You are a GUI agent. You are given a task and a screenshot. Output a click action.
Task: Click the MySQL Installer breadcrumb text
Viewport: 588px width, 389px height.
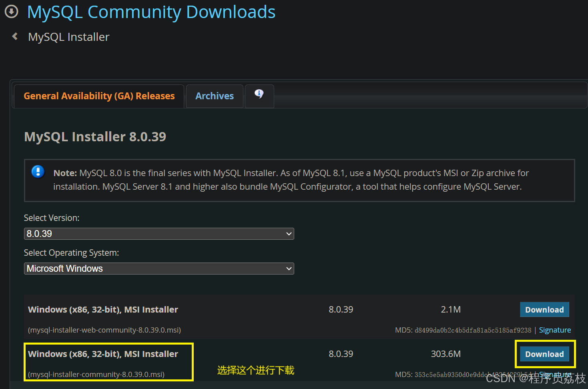tap(68, 37)
